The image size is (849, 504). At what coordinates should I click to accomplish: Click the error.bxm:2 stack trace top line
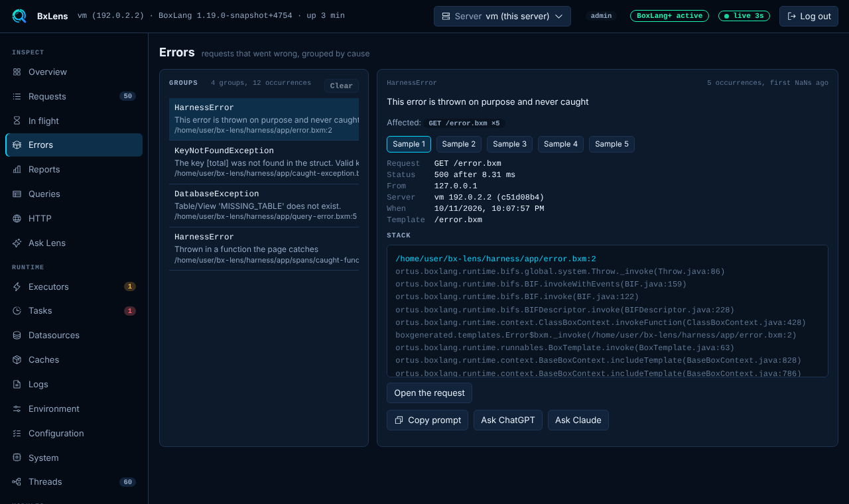coord(495,259)
